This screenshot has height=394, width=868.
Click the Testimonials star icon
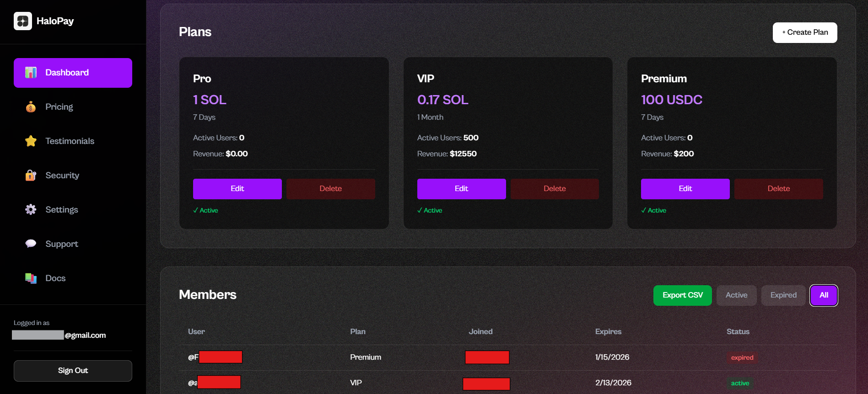pyautogui.click(x=31, y=141)
